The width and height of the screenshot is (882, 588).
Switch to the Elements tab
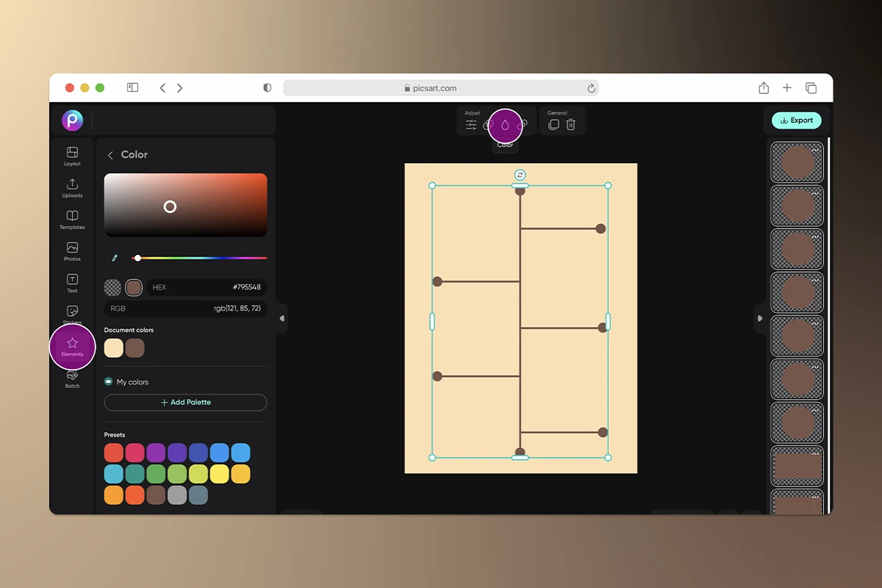tap(72, 346)
